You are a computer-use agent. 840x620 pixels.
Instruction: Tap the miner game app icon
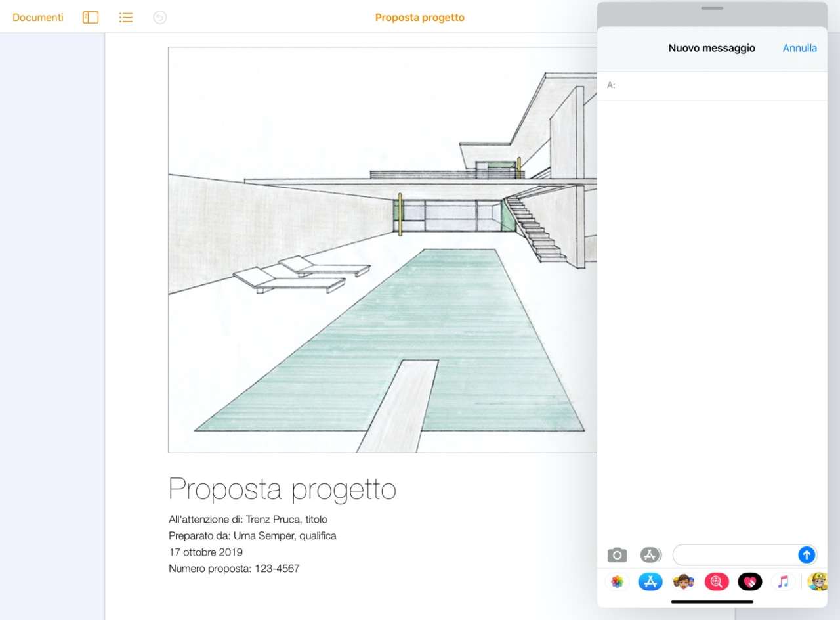click(x=817, y=582)
